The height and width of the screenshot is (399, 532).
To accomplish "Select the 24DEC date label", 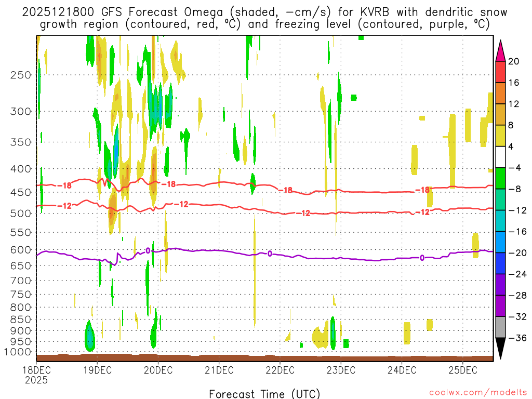I will pyautogui.click(x=402, y=370).
